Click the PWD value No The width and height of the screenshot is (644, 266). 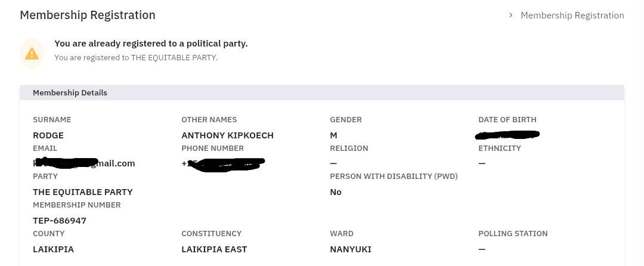(336, 192)
